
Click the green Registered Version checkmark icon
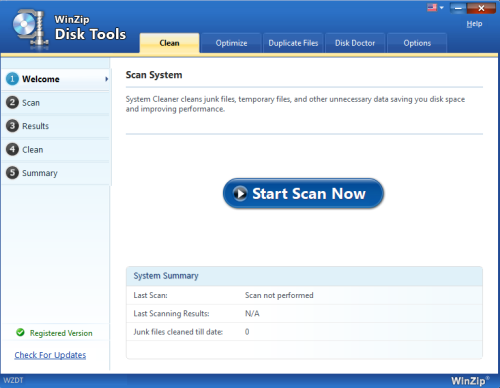(x=20, y=332)
